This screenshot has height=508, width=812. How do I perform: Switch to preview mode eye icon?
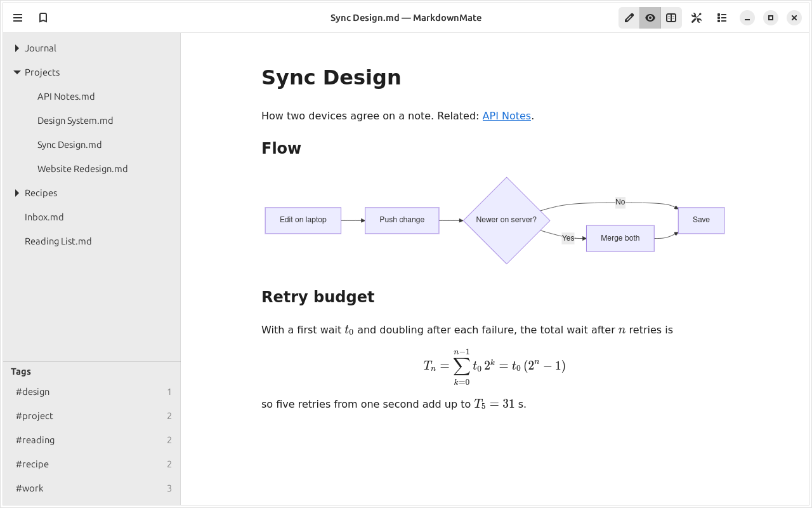650,18
